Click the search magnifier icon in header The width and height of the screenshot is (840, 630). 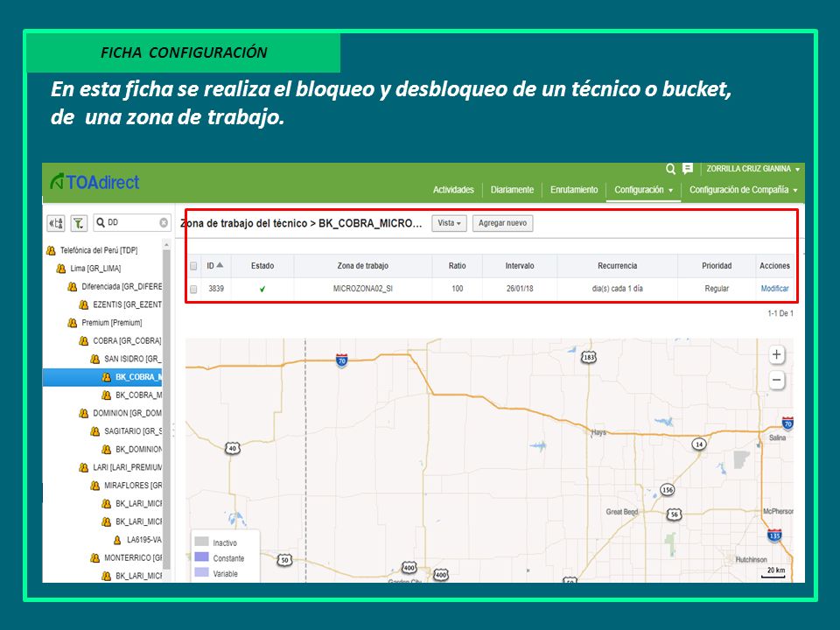click(x=670, y=169)
